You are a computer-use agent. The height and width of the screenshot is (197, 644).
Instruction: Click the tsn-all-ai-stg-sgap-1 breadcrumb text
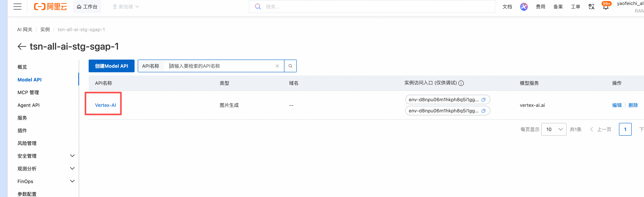click(81, 29)
